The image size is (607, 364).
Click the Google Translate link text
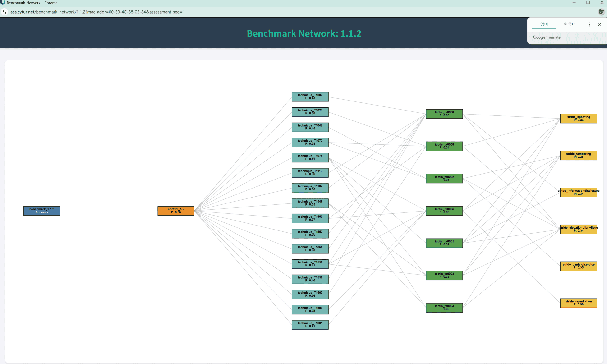(547, 37)
